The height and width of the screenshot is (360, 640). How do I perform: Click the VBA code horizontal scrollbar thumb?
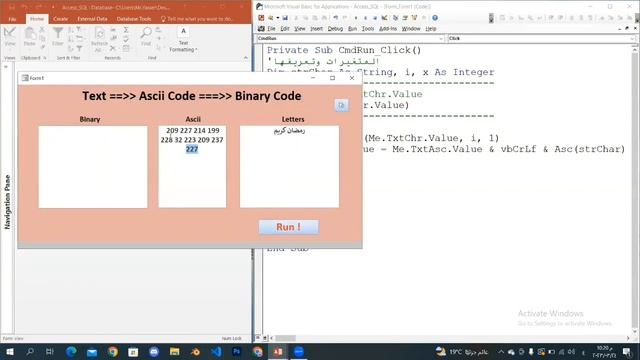point(285,338)
